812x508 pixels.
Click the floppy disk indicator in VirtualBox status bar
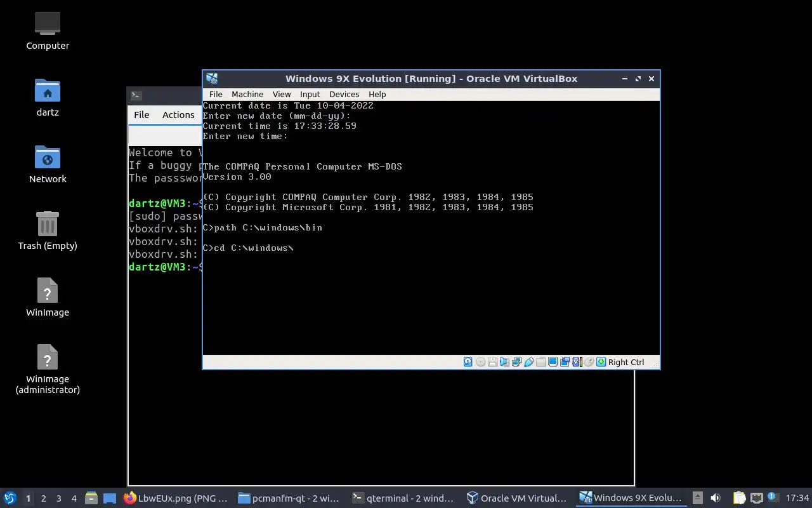(x=492, y=362)
